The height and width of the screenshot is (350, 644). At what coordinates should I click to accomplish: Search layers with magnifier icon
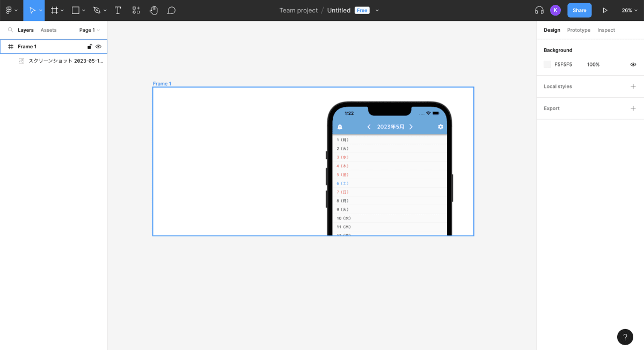[11, 30]
